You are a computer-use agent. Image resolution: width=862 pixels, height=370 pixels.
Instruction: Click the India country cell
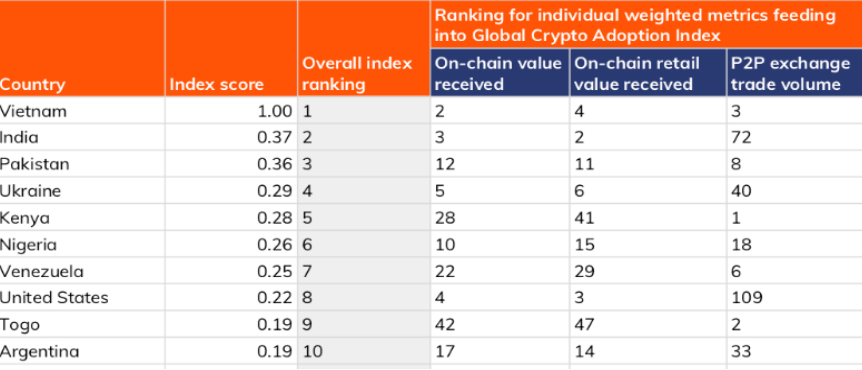82,137
